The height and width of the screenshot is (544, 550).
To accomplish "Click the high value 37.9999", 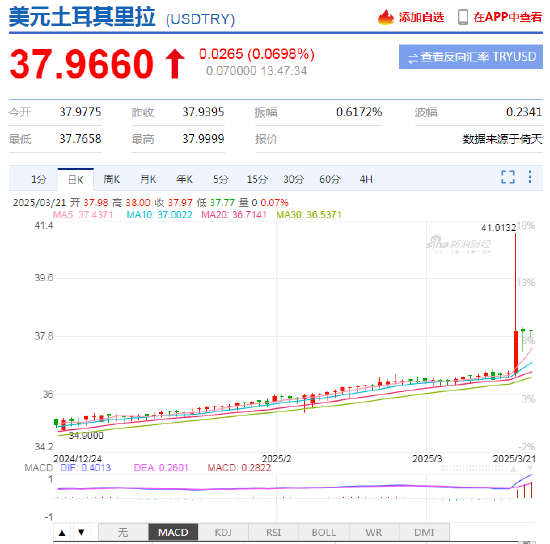I will pos(203,139).
